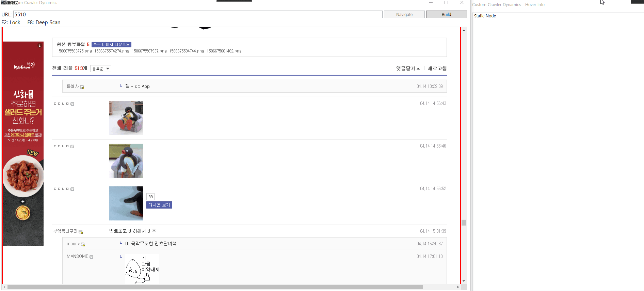Screen dimensions: 644x291
Task: Click the badge icon next to 부암동너구리
Action: 81,232
